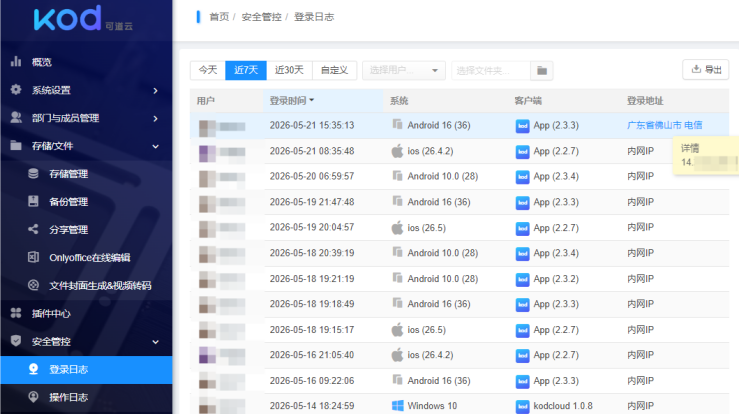Click Windows 10 system cell
Viewport: 739px width, 414px height.
point(432,406)
